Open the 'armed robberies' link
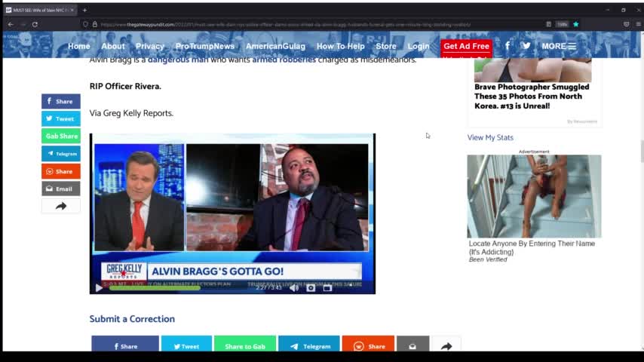The width and height of the screenshot is (644, 362). pos(284,60)
